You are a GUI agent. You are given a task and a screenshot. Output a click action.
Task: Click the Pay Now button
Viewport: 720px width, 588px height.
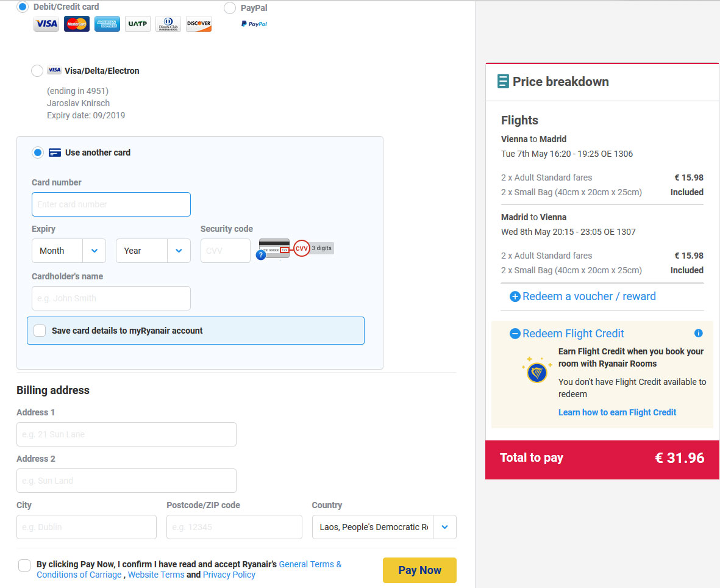(419, 570)
